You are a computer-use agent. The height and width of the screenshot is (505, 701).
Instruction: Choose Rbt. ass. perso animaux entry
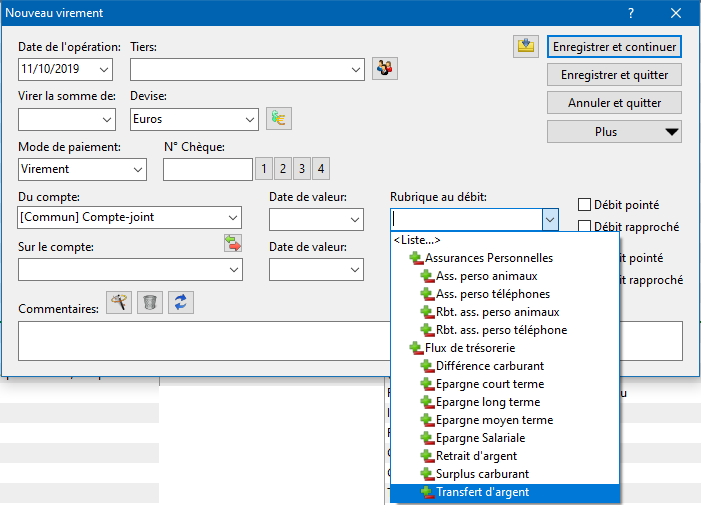tap(505, 312)
